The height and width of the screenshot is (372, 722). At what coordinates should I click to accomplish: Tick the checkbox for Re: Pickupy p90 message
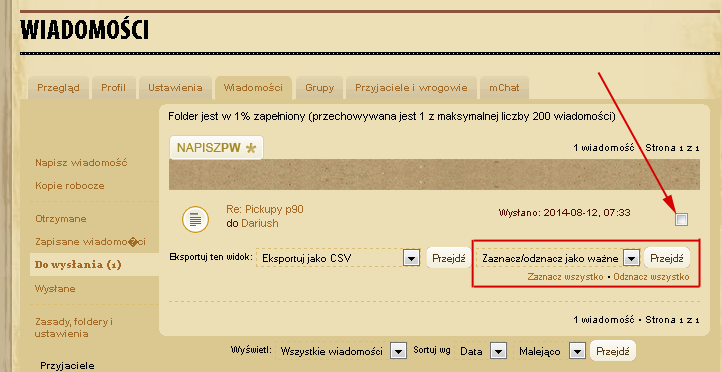click(x=681, y=219)
